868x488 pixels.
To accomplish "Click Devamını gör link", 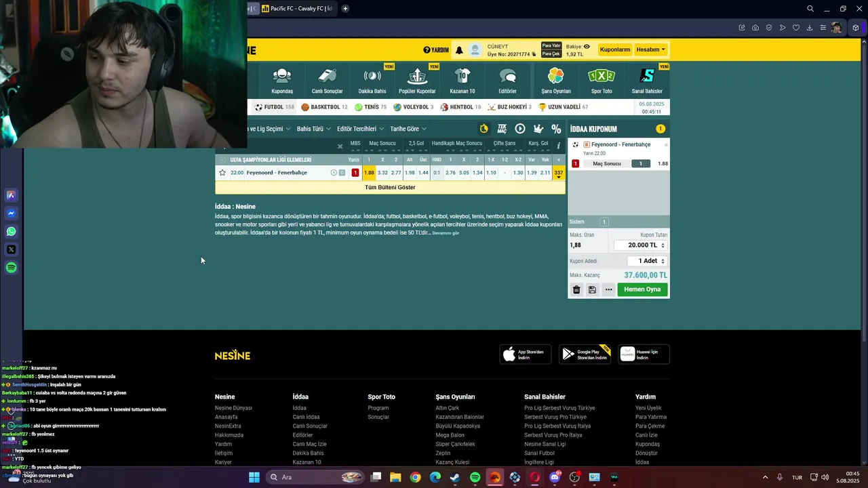I will 446,233.
